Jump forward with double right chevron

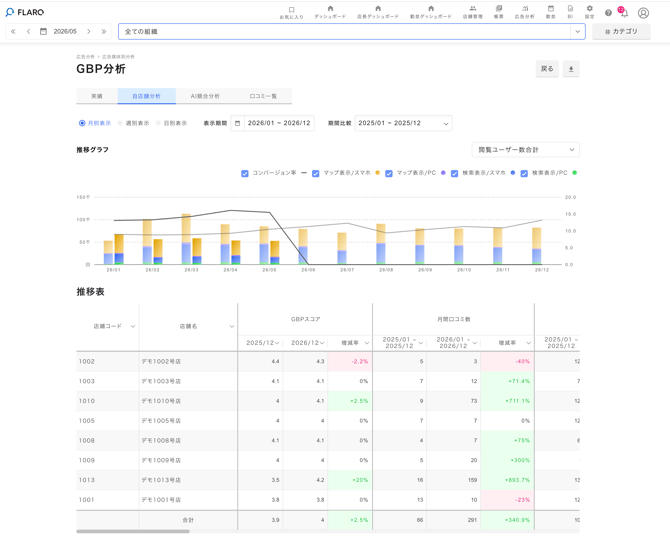[x=103, y=31]
